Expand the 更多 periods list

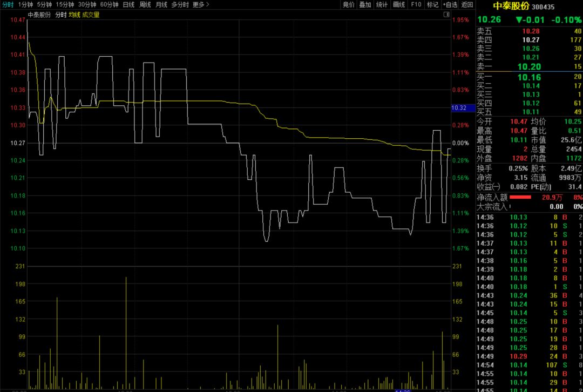[x=201, y=4]
